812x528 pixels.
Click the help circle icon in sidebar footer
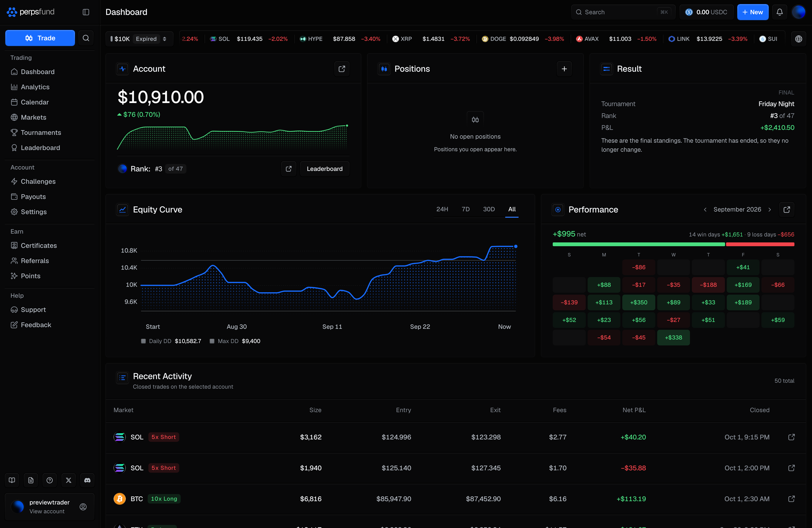tap(50, 480)
